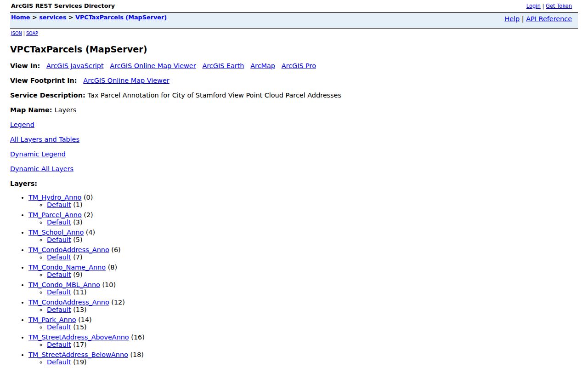The image size is (588, 368).
Task: Open the Default sublayer numbered (13)
Action: click(x=59, y=310)
